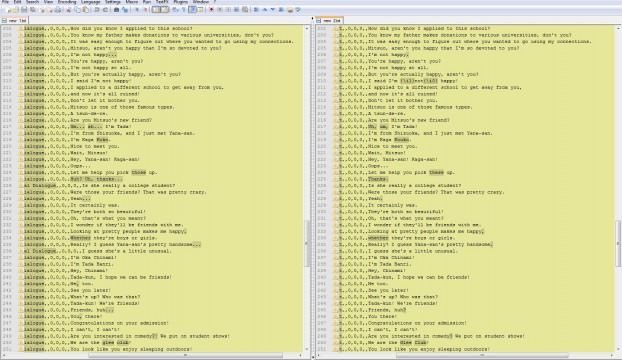Screen dimensions: 622x360
Task: Cut selection with the scissors icon
Action: (69, 10)
